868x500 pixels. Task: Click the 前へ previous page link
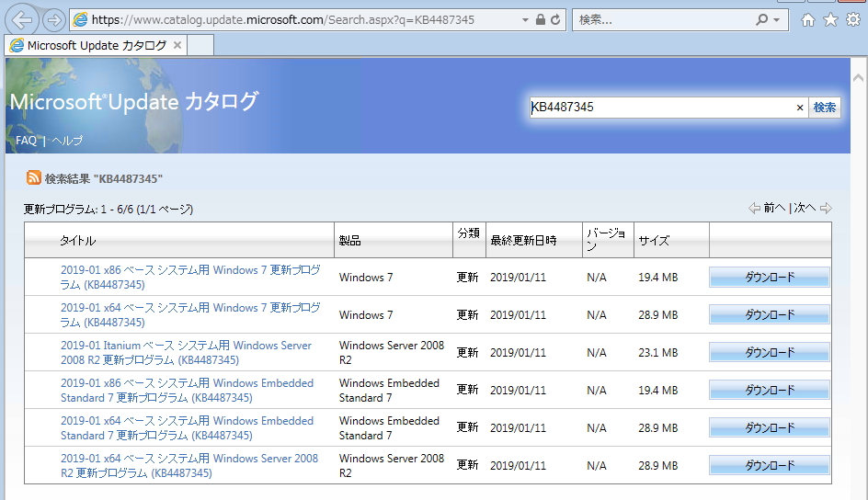click(x=774, y=208)
